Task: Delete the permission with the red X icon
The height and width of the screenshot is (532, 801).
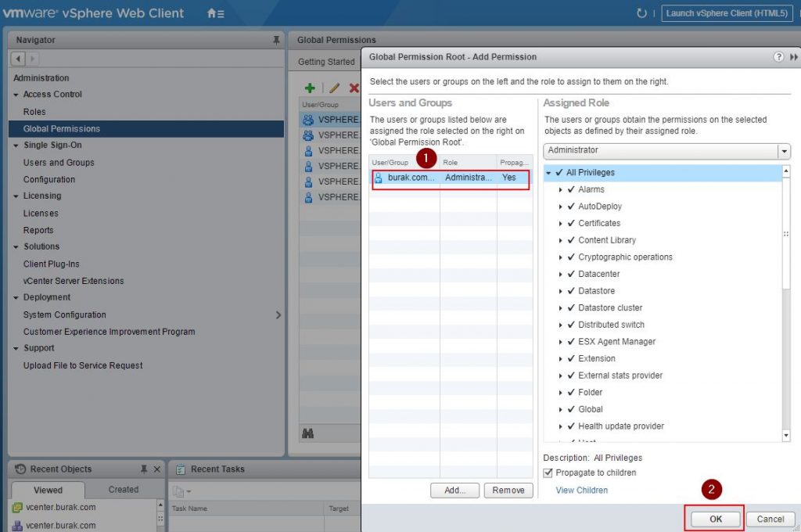Action: click(x=354, y=88)
